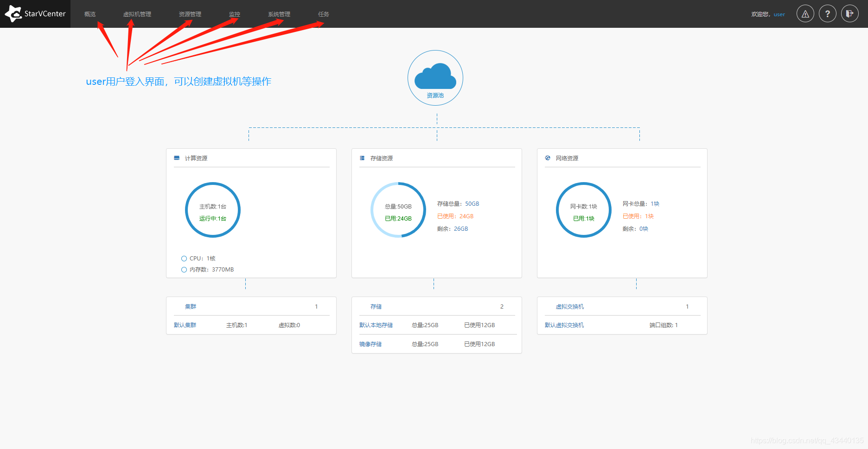This screenshot has height=449, width=868.
Task: Click the 资源池 cloud icon
Action: point(435,77)
